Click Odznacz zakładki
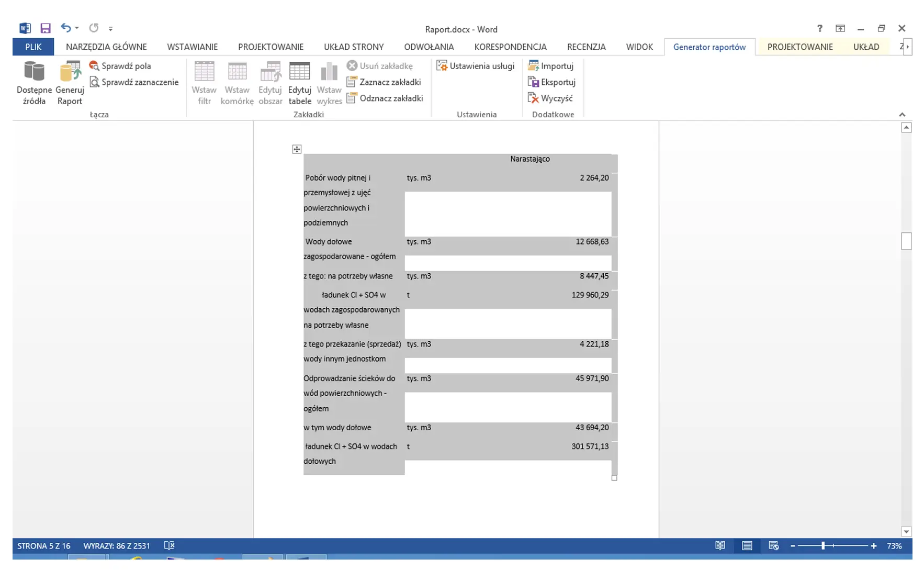 385,98
